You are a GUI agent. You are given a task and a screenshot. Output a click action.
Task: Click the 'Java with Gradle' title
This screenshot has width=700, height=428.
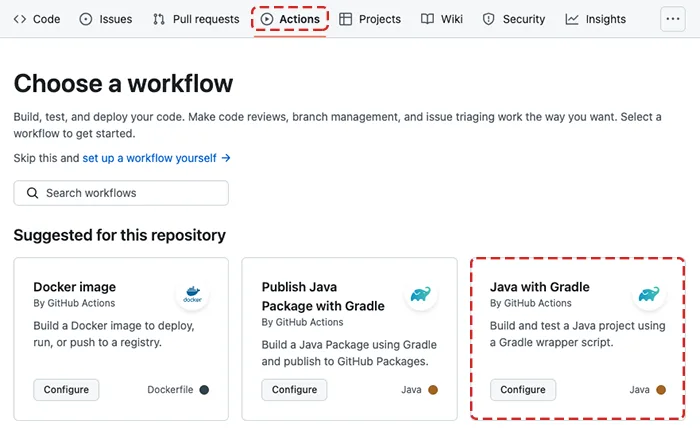(540, 287)
